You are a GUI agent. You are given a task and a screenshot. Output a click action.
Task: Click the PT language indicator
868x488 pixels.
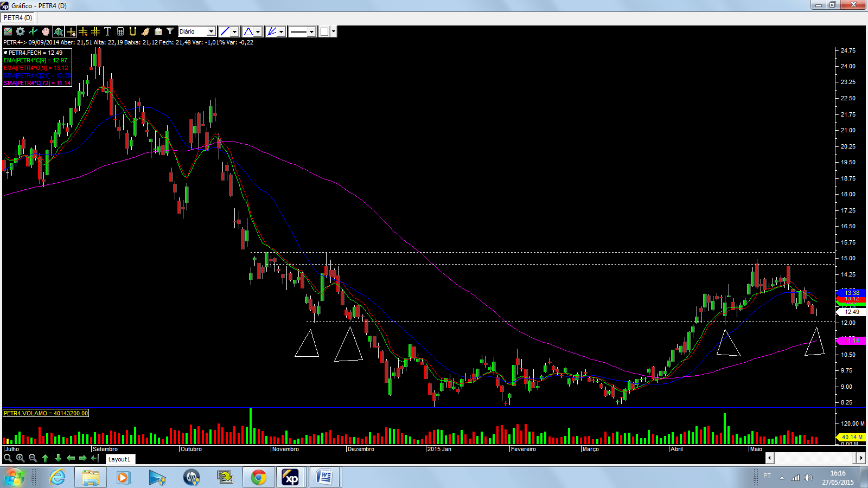pyautogui.click(x=767, y=476)
